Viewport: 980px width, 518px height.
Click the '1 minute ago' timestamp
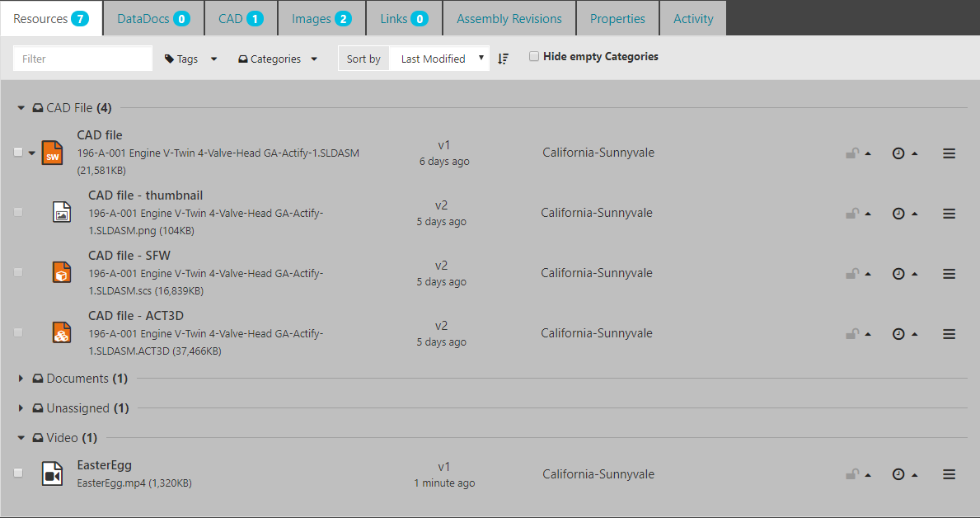(x=444, y=483)
